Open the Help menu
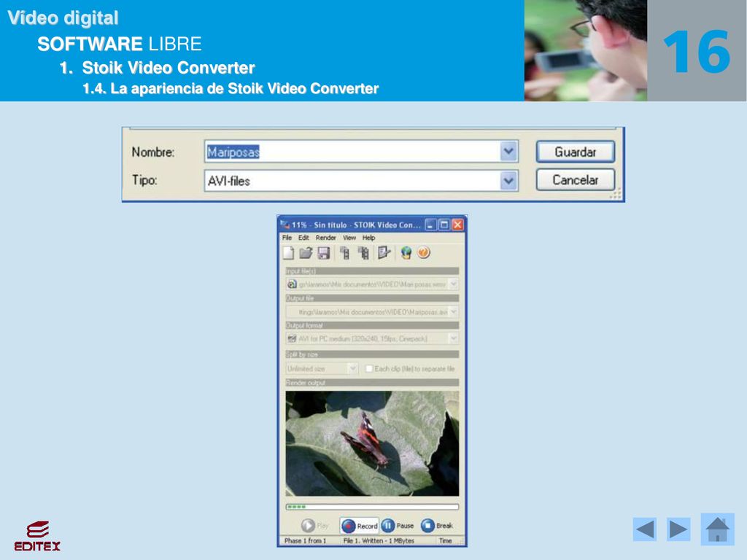This screenshot has width=747, height=560. pos(368,238)
